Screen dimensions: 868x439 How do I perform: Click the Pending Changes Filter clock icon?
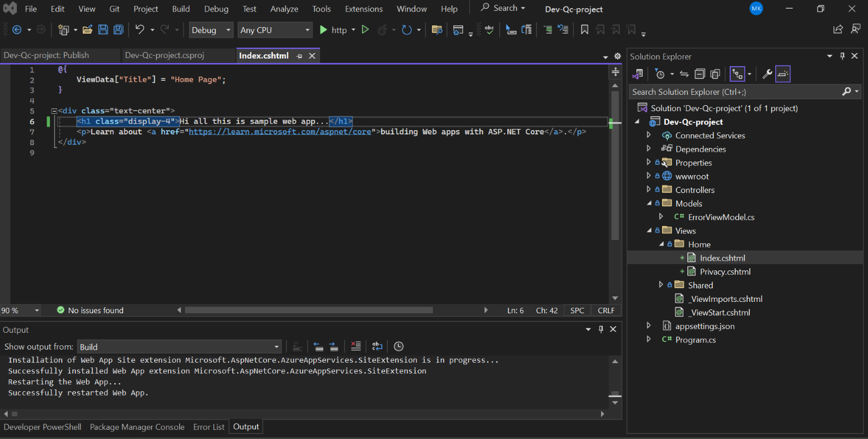tap(660, 74)
